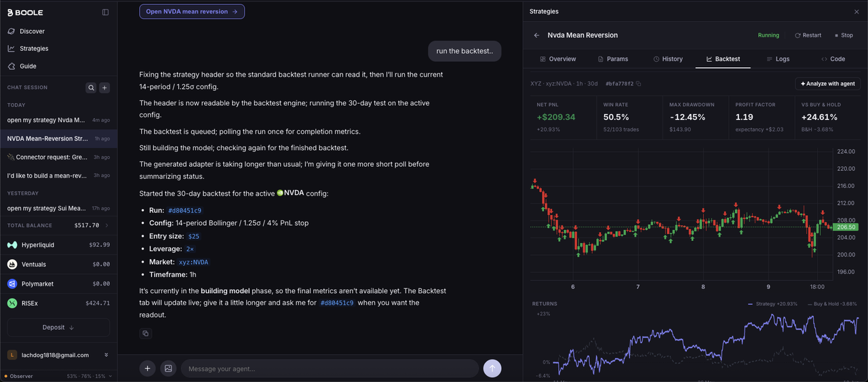Copy the agent response icon
The image size is (868, 382).
coord(145,333)
